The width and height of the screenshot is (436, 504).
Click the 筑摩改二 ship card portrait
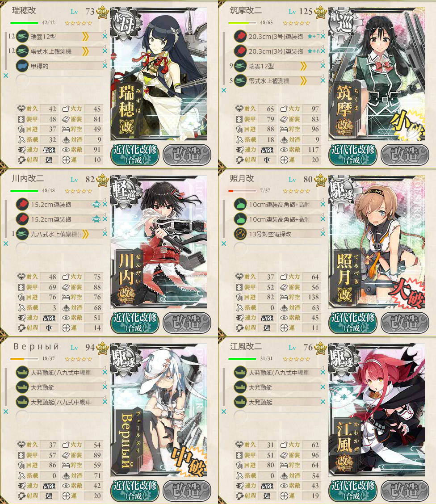377,74
